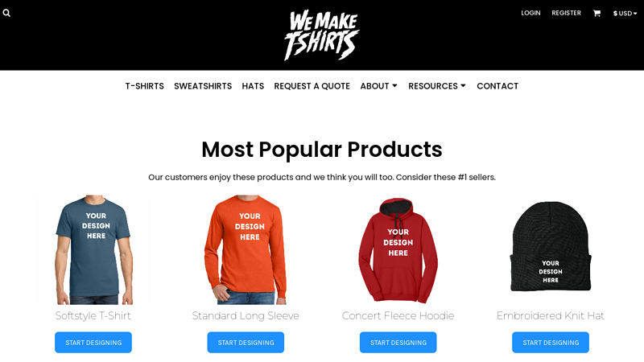Open the search magnifier icon
Viewport: 644px width, 362px height.
(x=6, y=13)
